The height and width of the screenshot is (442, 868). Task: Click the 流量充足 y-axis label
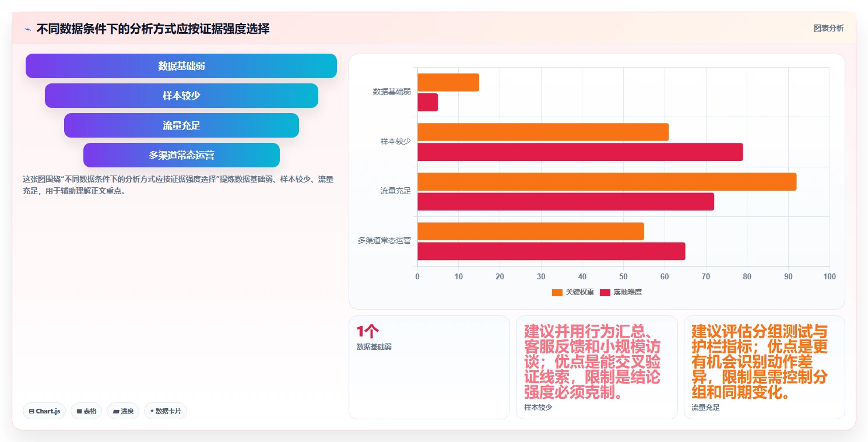point(396,191)
